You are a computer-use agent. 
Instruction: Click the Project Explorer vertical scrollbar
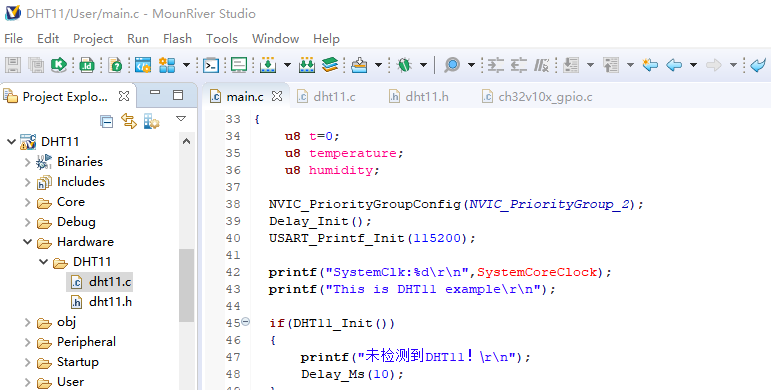click(x=186, y=285)
